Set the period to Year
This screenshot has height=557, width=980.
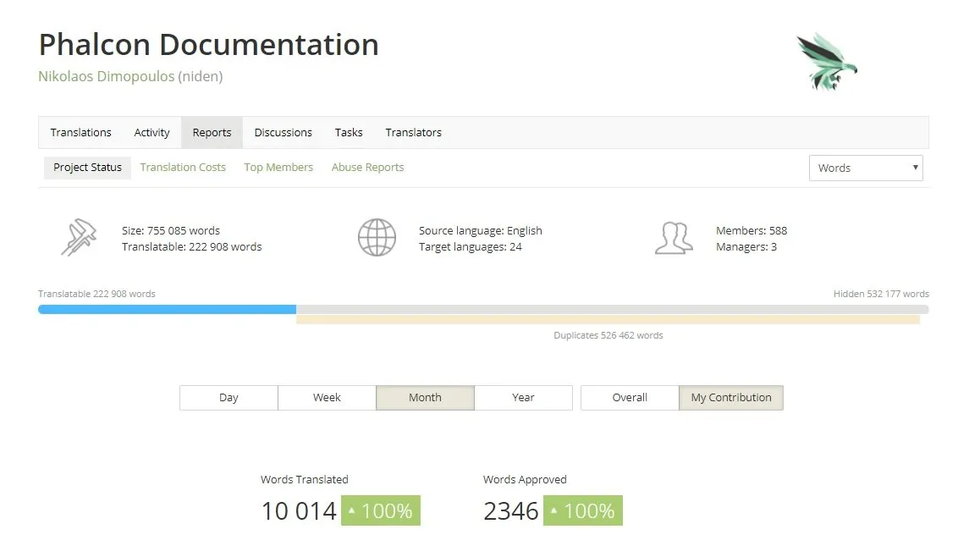[523, 398]
